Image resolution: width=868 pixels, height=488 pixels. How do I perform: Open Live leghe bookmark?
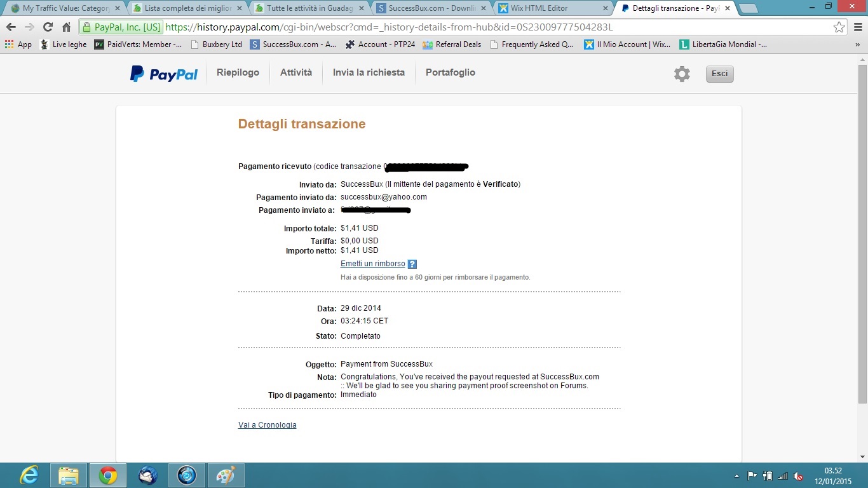64,44
